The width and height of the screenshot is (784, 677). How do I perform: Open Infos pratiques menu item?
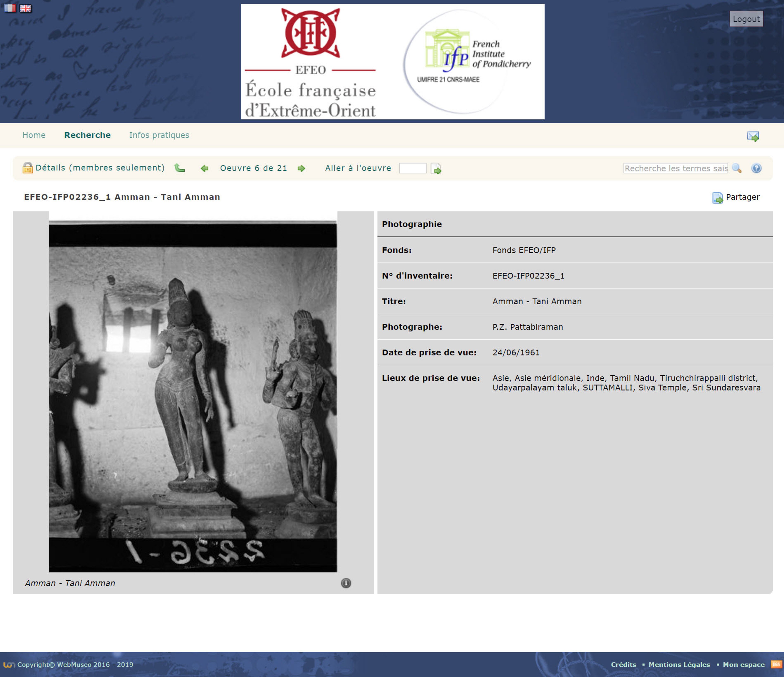click(x=159, y=135)
